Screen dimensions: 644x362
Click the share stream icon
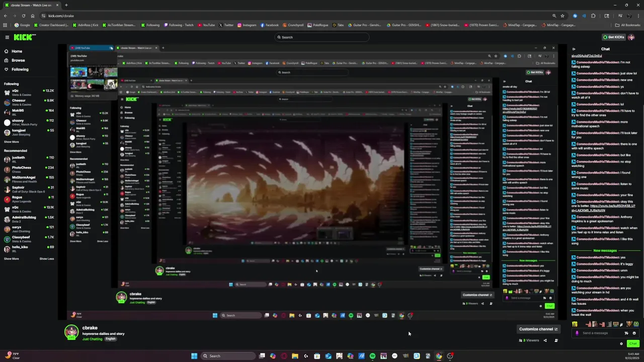545,340
